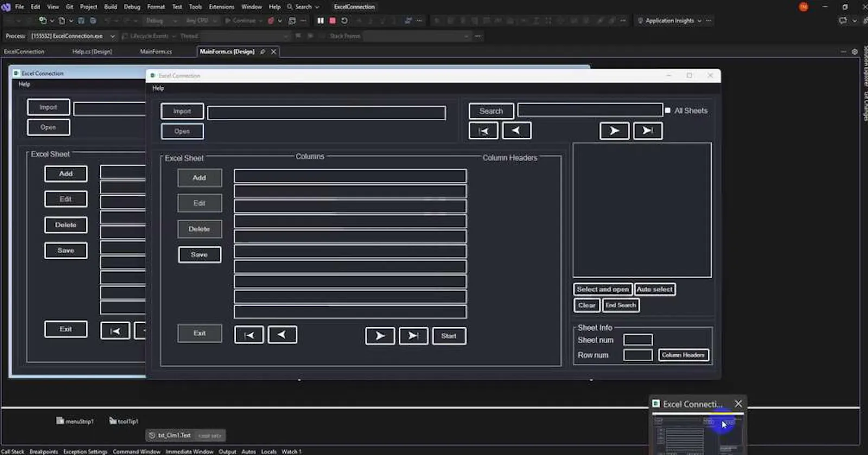The width and height of the screenshot is (868, 455).
Task: Open the Debug menu
Action: tap(132, 7)
